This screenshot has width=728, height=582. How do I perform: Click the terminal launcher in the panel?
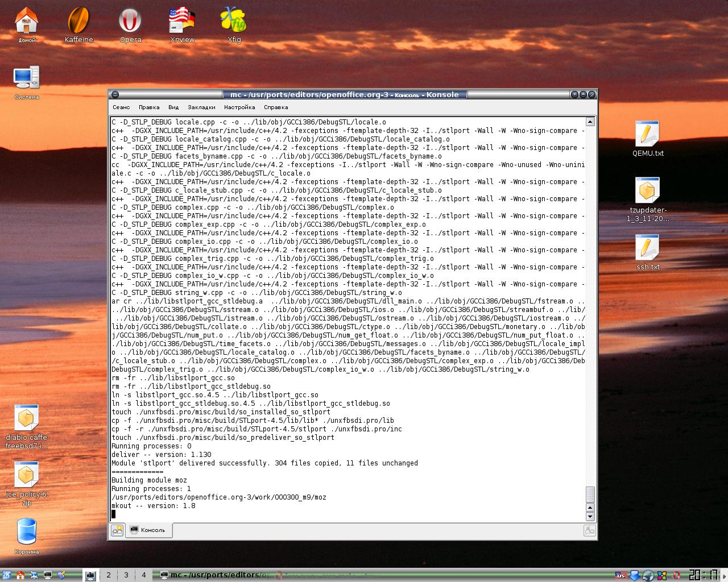[48, 575]
